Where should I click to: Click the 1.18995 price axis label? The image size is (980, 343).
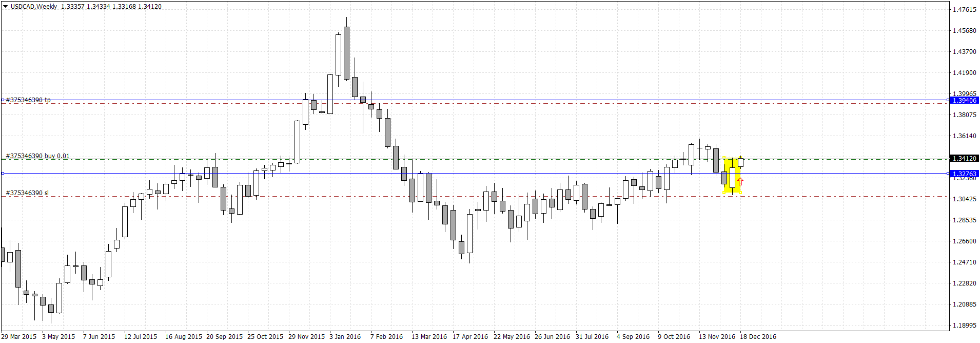point(965,325)
